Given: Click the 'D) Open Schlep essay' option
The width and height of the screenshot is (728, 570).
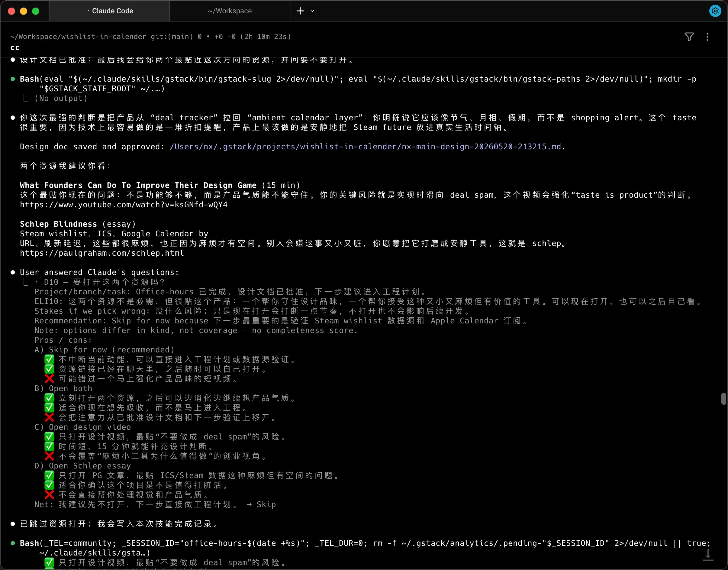Looking at the screenshot, I should tap(82, 466).
